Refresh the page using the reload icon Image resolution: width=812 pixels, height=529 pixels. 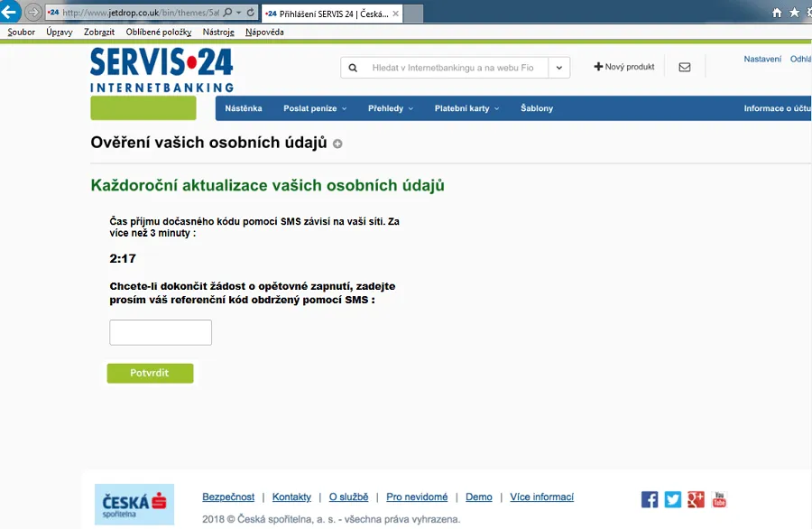pyautogui.click(x=251, y=13)
